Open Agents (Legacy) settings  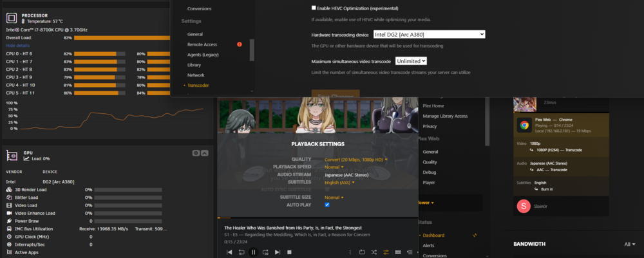click(203, 55)
